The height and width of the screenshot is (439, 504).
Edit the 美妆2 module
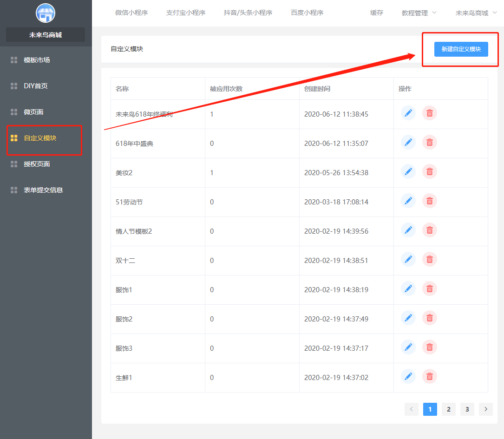point(408,172)
